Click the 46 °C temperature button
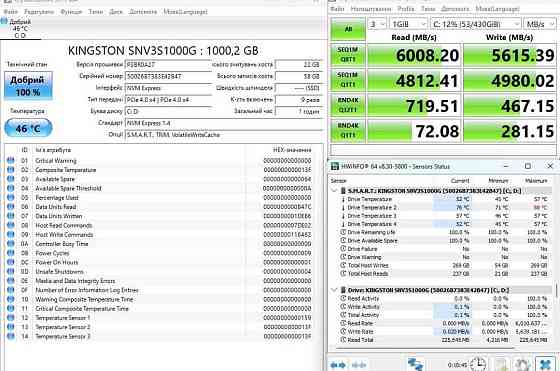The image size is (560, 371). (28, 128)
